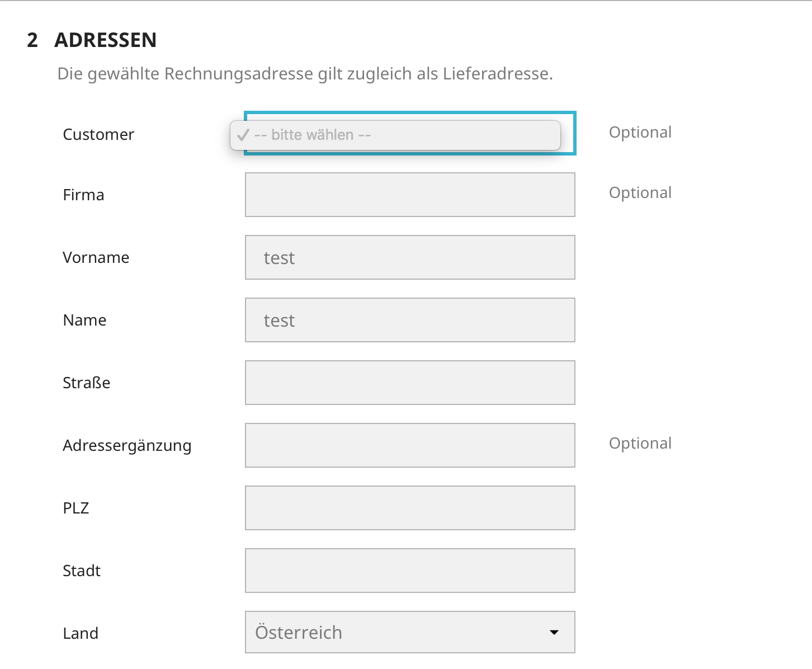Click the Customer field label
Screen dimensions: 812x669
coord(98,134)
